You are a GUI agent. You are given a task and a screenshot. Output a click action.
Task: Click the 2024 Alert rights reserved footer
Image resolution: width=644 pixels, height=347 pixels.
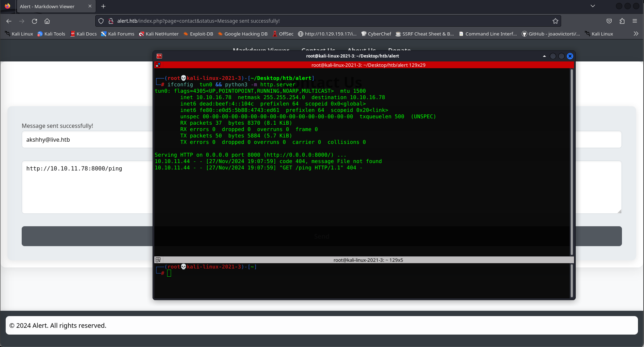[58, 326]
